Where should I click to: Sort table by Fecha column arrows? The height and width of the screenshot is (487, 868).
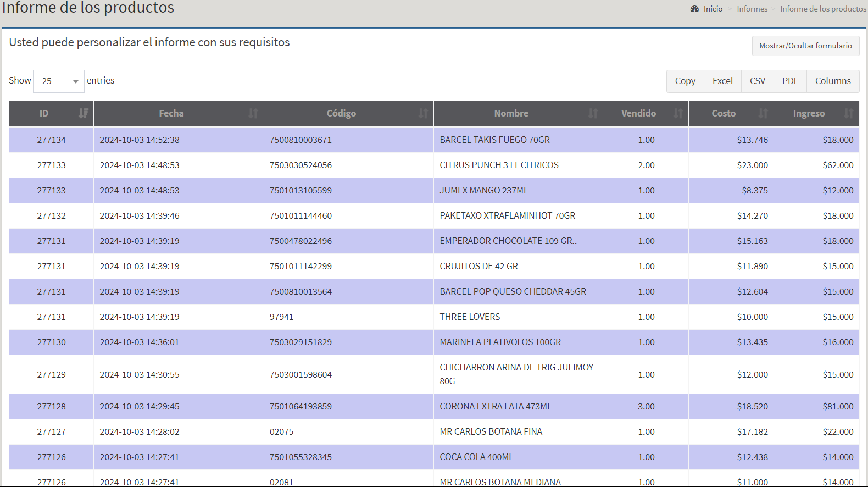click(253, 113)
